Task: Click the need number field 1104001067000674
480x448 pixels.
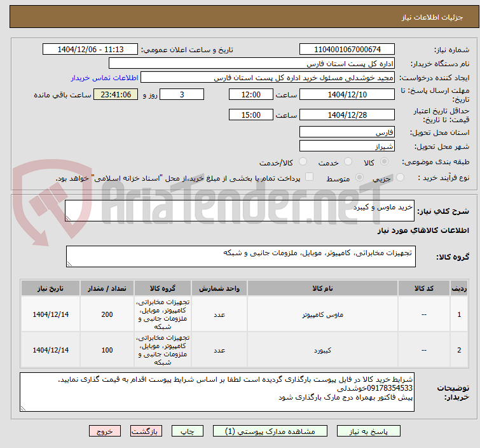Action: pos(347,50)
